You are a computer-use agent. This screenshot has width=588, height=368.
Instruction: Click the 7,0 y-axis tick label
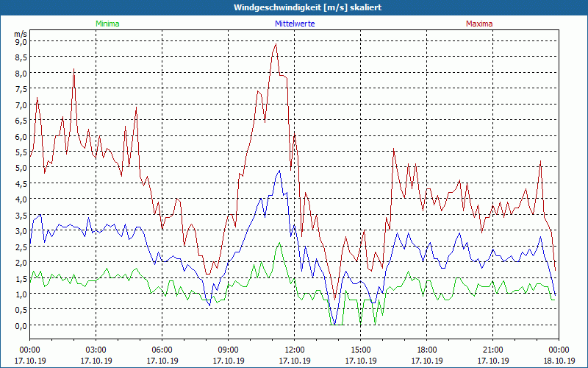pos(20,105)
